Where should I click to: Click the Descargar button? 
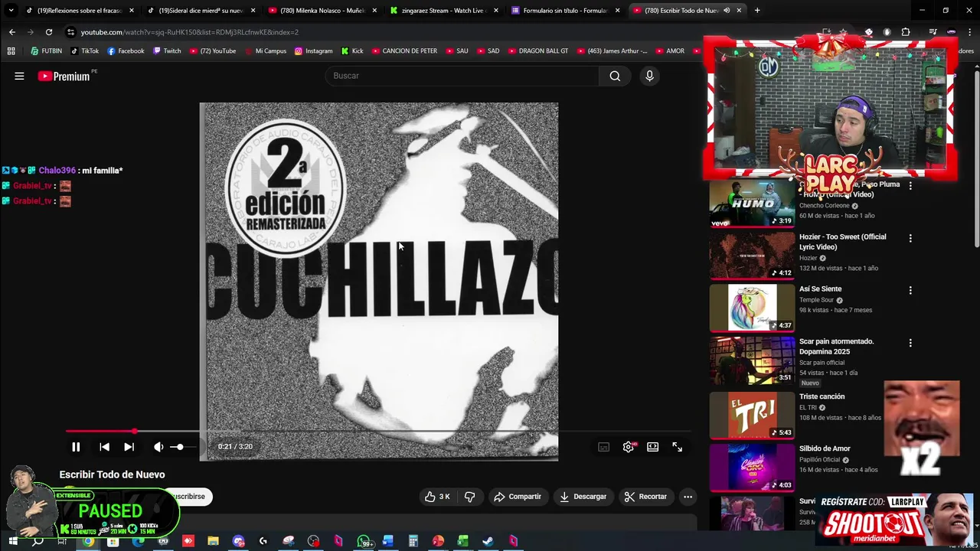point(583,497)
